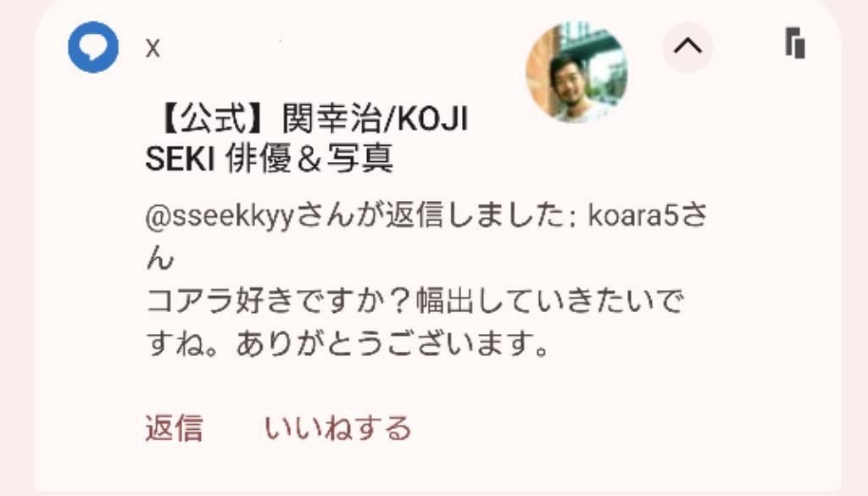Viewport: 868px width, 496px height.
Task: Collapse the notification with the up chevron
Action: (687, 47)
